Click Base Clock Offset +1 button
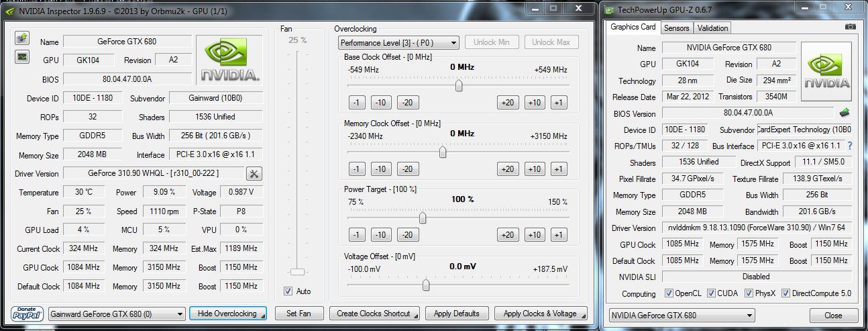868x331 pixels. 558,103
